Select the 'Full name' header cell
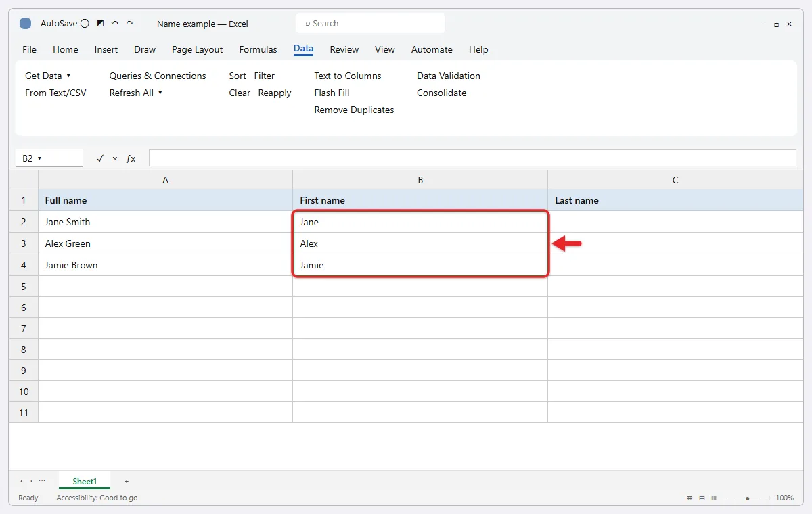Viewport: 812px width, 514px height. pos(166,200)
